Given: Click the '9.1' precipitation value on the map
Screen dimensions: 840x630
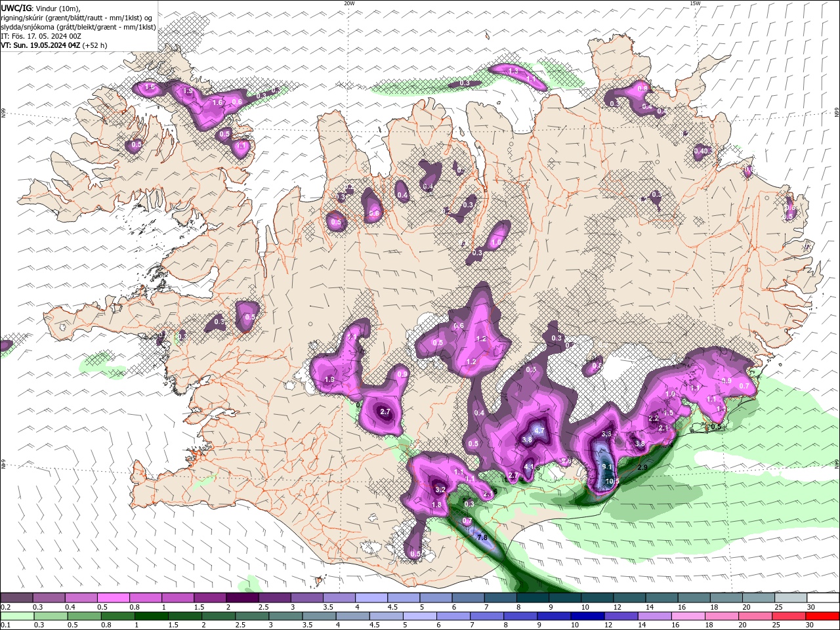Looking at the screenshot, I should click(608, 467).
